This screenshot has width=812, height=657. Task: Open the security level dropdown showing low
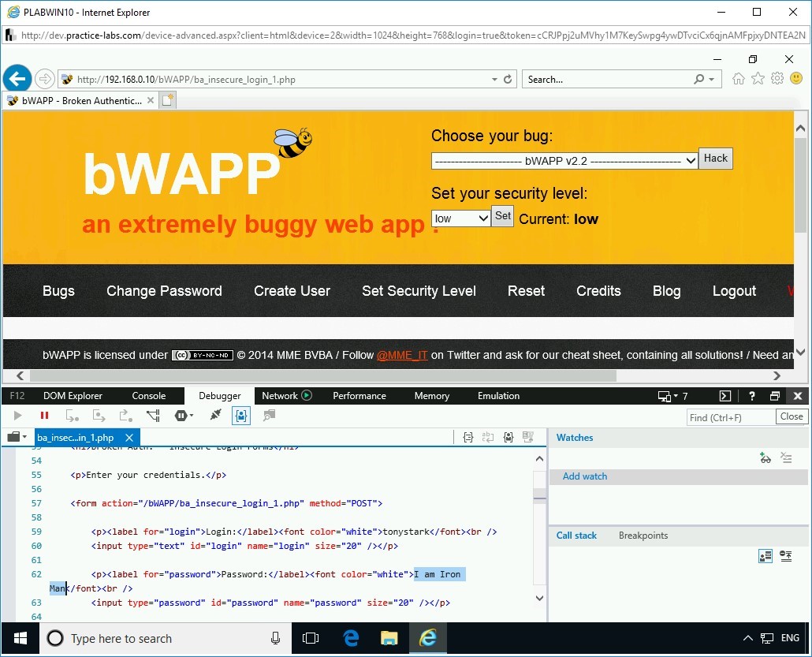coord(460,218)
